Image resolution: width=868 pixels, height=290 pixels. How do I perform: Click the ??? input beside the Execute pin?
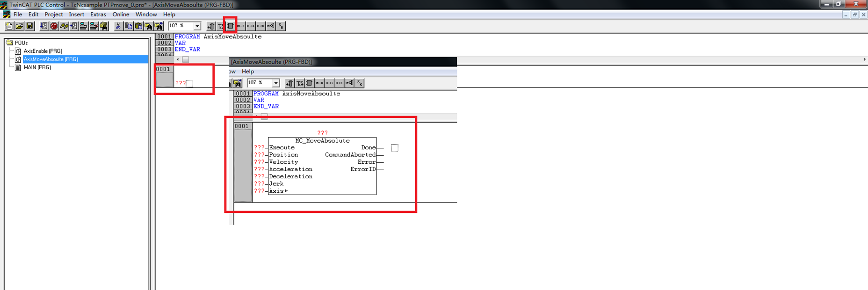pos(260,147)
